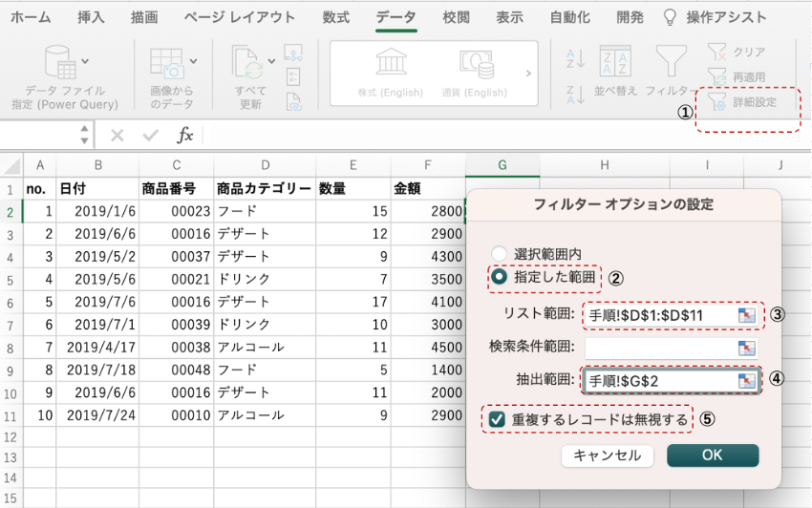This screenshot has width=812, height=508.
Task: Sort descending with the Z-A icon
Action: (x=575, y=95)
